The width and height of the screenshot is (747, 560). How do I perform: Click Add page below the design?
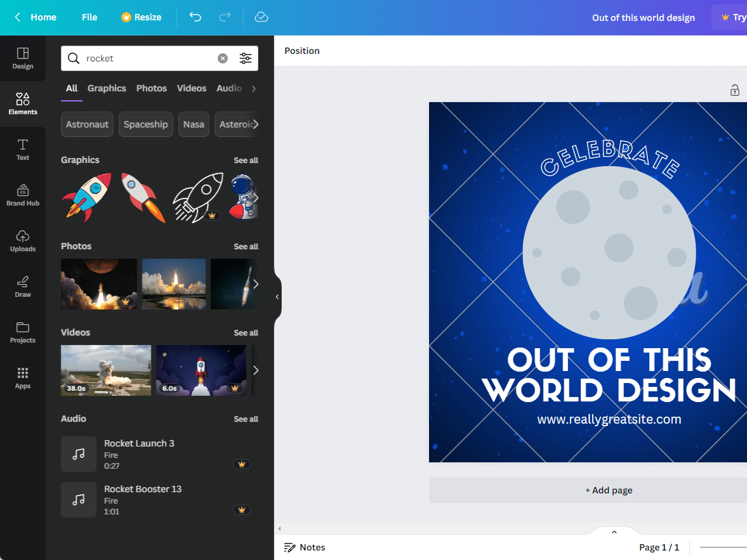pyautogui.click(x=609, y=490)
